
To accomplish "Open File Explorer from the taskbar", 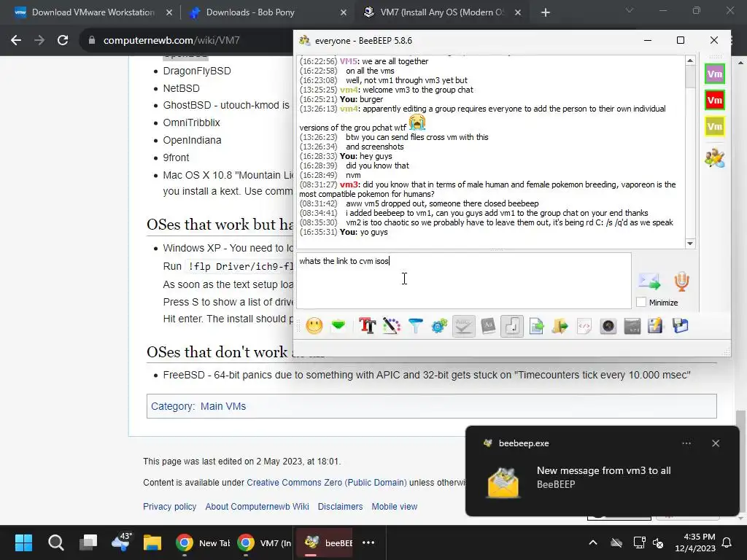I will pyautogui.click(x=152, y=542).
